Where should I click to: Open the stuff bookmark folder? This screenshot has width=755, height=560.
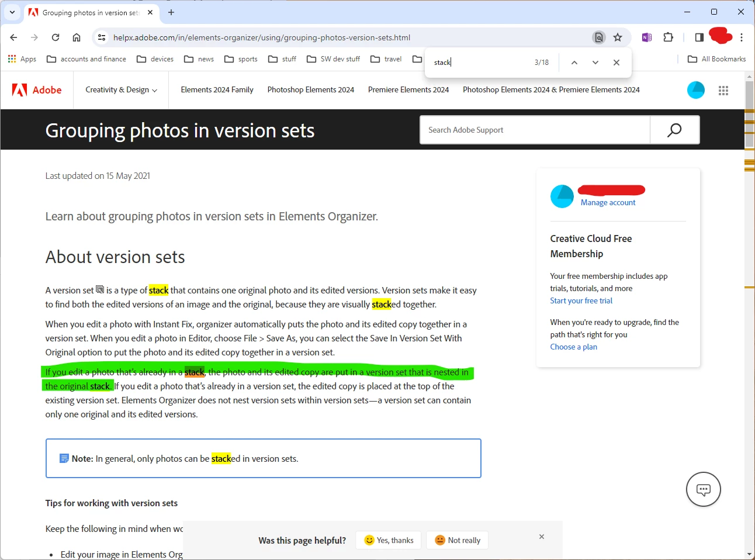[282, 59]
